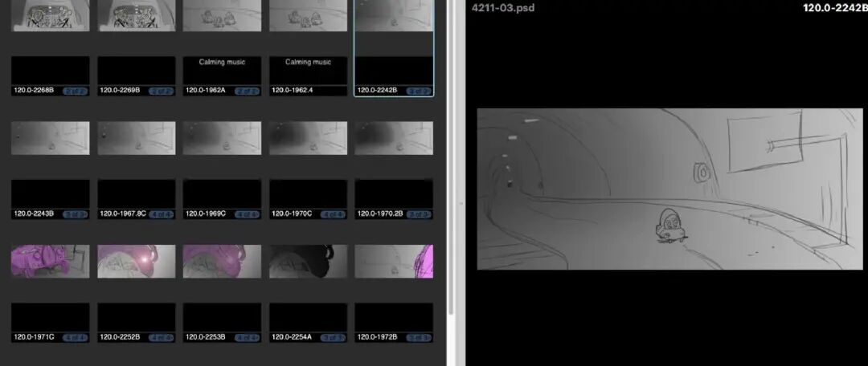
Task: Click the thumbnail browser's vertical scrollbar
Action: pyautogui.click(x=452, y=161)
